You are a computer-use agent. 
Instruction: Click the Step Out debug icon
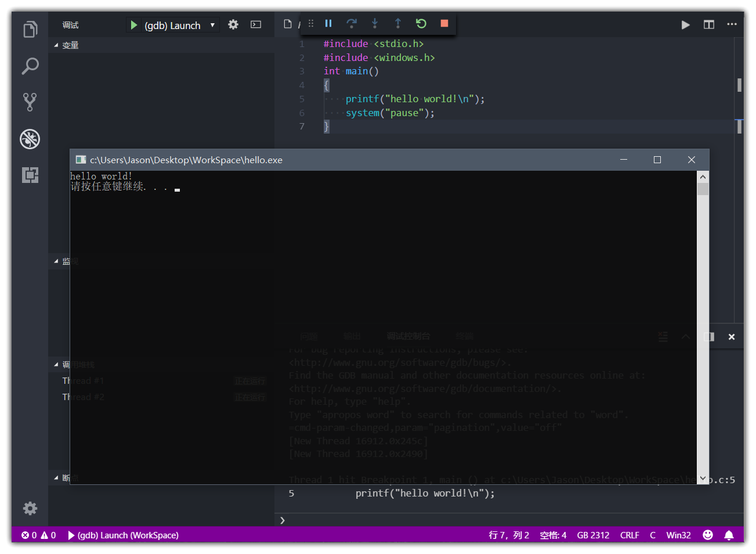398,23
